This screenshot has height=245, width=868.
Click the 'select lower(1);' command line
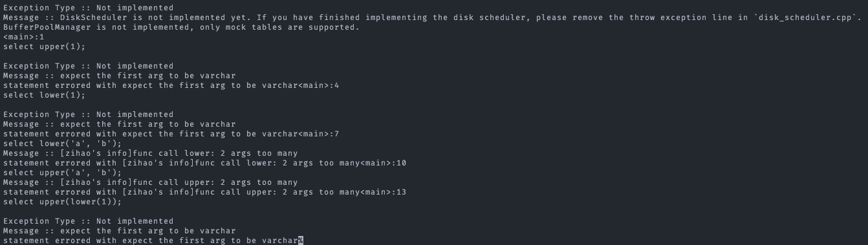(x=44, y=95)
